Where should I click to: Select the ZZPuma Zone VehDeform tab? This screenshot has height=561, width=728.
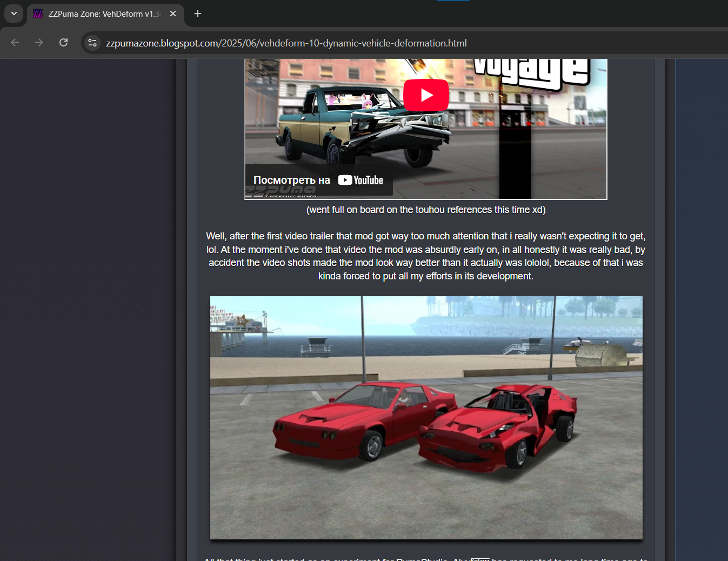click(105, 14)
